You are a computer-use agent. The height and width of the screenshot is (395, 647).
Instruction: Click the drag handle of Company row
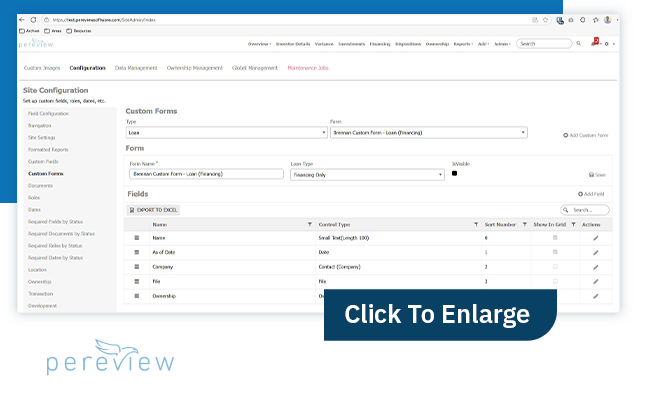click(x=137, y=267)
